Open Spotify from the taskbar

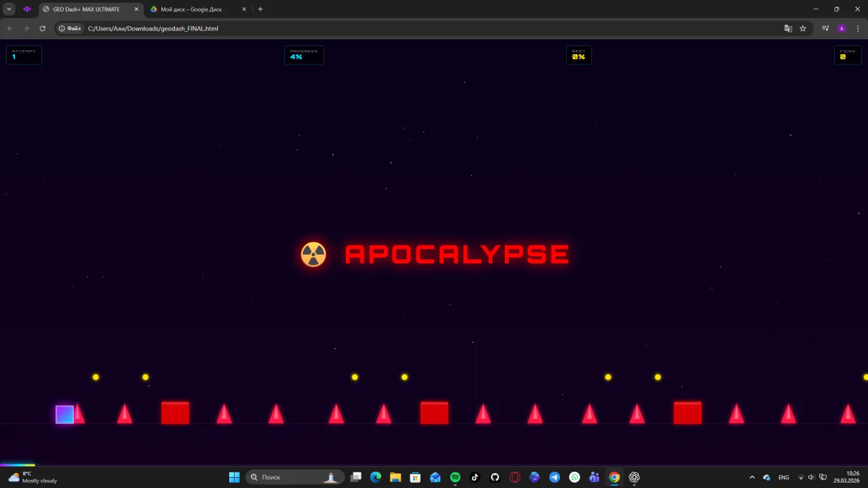point(455,477)
